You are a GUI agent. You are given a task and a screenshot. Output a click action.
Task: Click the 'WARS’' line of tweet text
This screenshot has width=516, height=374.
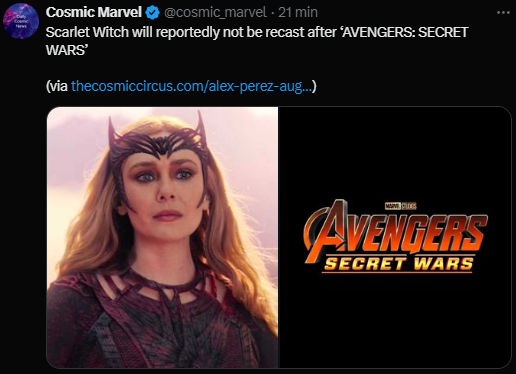pos(67,50)
